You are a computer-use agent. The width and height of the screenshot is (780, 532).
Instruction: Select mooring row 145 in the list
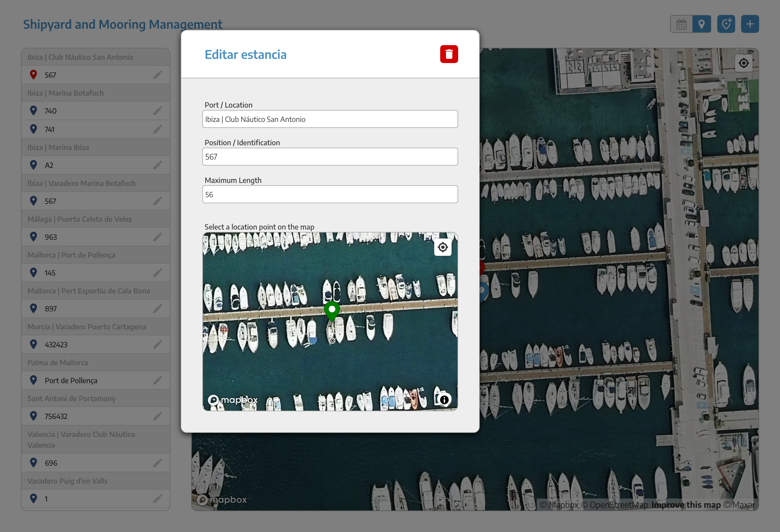click(x=96, y=273)
